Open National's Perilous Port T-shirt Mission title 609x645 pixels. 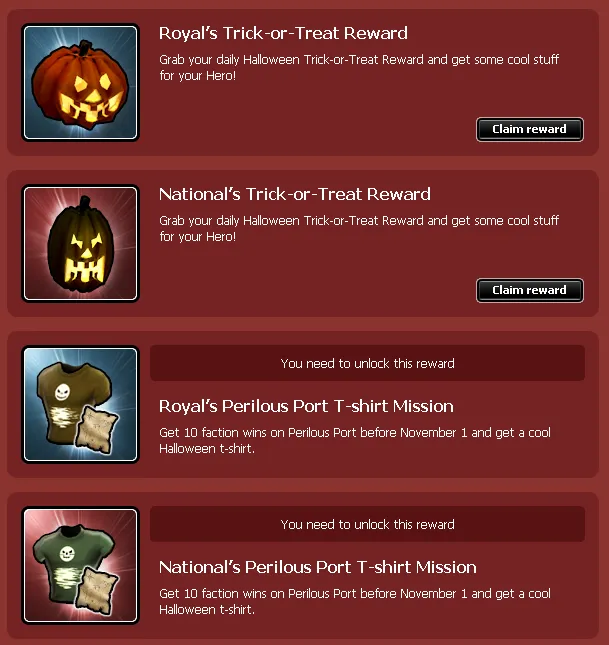(318, 567)
